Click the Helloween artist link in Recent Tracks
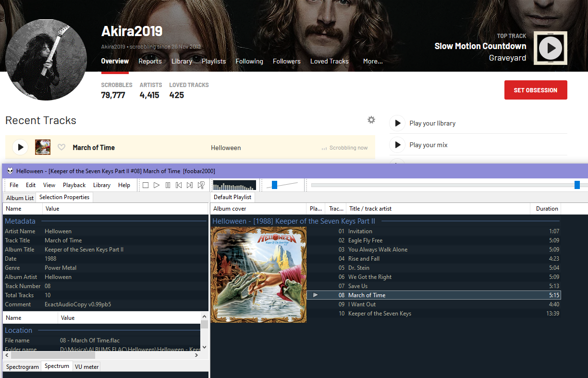Image resolution: width=588 pixels, height=378 pixels. click(x=226, y=148)
